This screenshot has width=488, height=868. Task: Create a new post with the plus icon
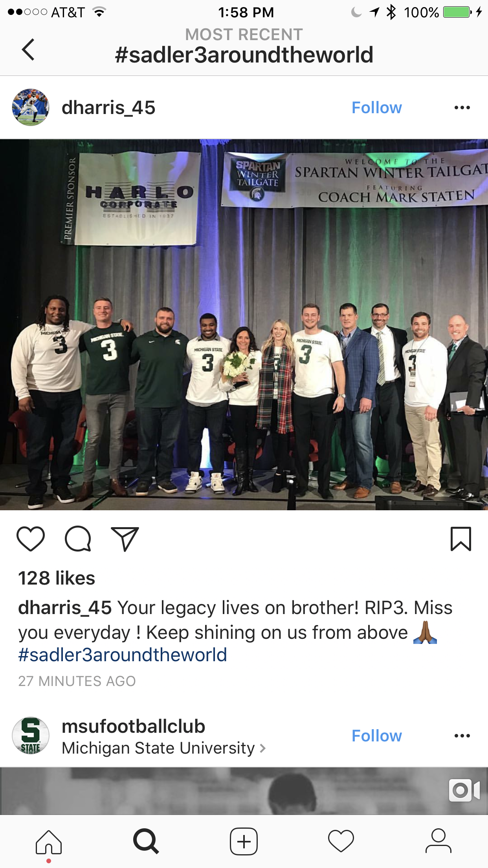(x=244, y=841)
